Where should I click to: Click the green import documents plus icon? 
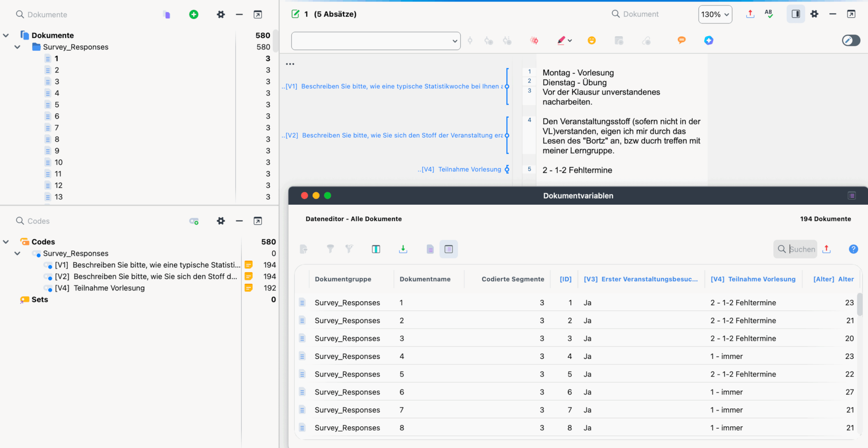pyautogui.click(x=194, y=15)
